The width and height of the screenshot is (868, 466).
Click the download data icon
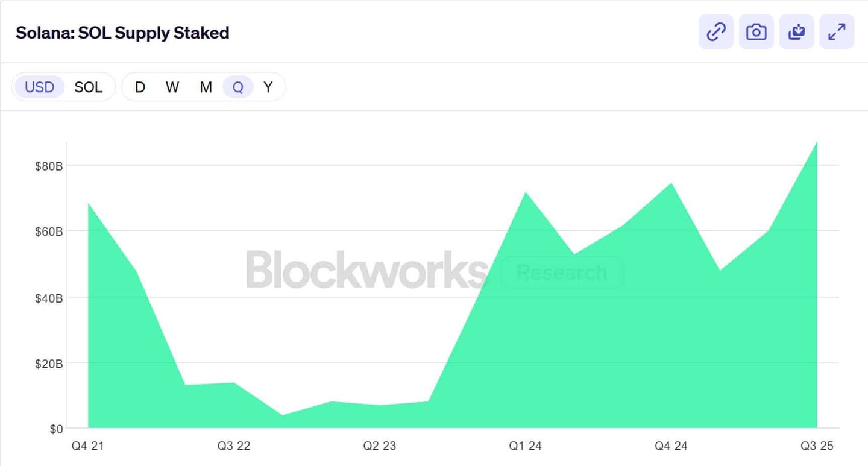pyautogui.click(x=796, y=32)
